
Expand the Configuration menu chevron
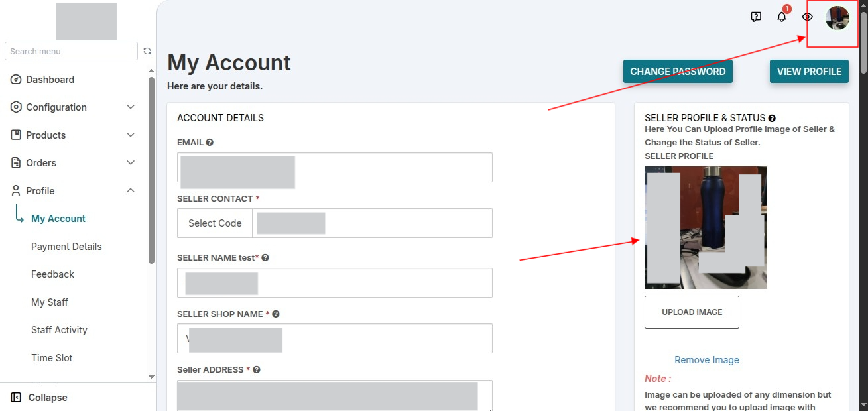pos(131,107)
